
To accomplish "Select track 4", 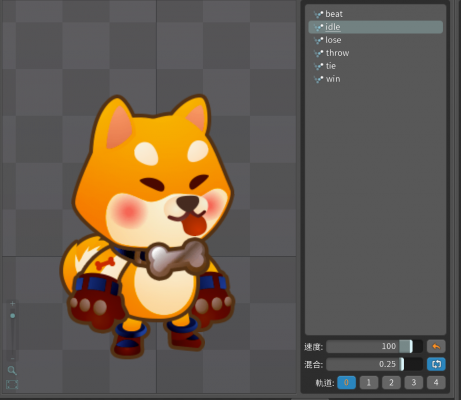I will [436, 382].
